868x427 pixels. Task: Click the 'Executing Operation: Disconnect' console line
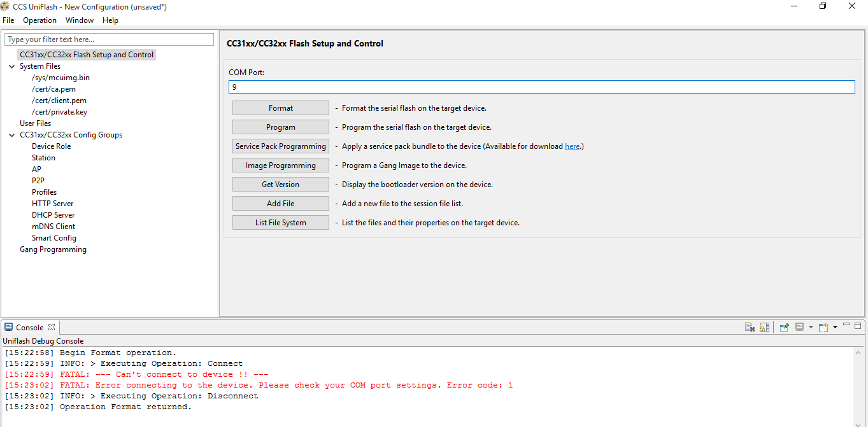(131, 396)
